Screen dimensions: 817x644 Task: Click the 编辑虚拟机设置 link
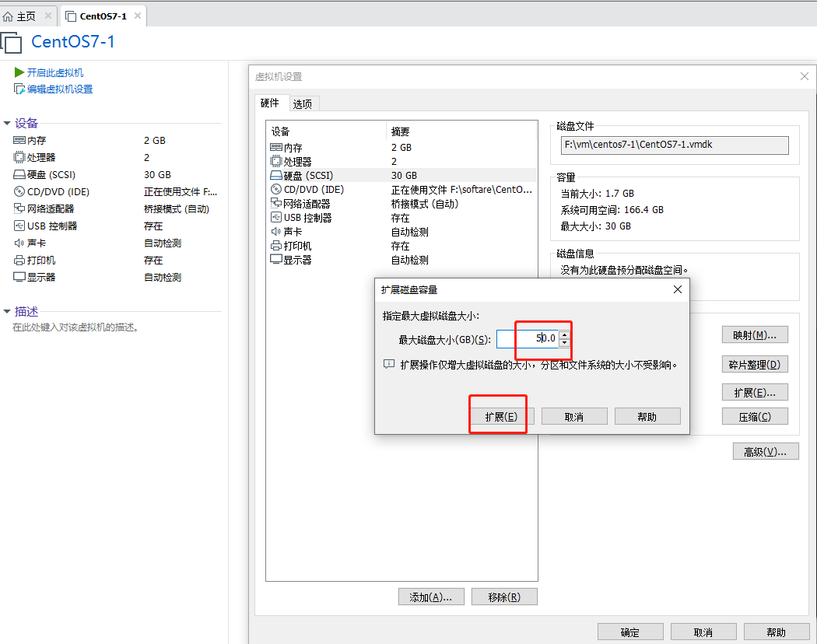coord(60,89)
